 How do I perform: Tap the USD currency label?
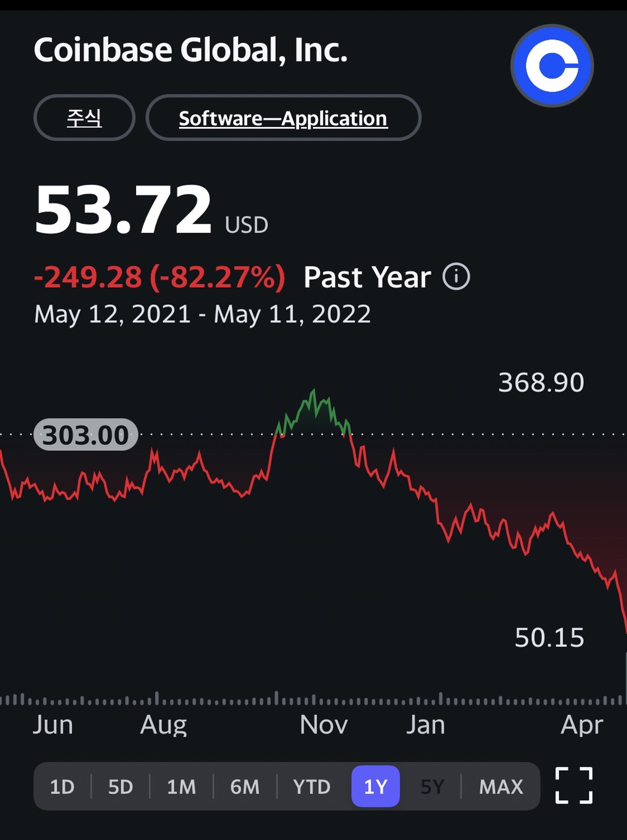[247, 225]
